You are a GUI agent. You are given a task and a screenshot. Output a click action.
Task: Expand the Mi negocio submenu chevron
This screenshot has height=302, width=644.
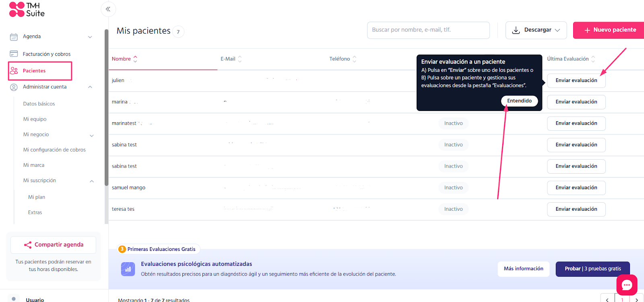[92, 136]
